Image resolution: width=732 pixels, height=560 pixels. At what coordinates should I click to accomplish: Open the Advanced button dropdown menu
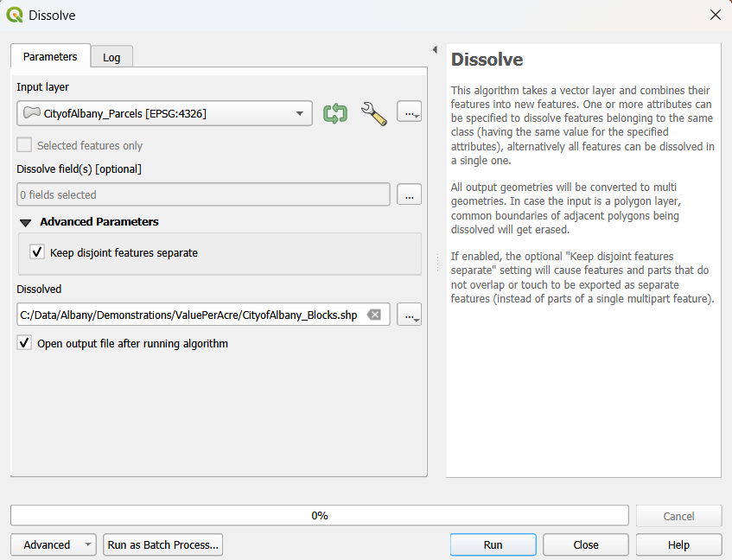point(86,544)
